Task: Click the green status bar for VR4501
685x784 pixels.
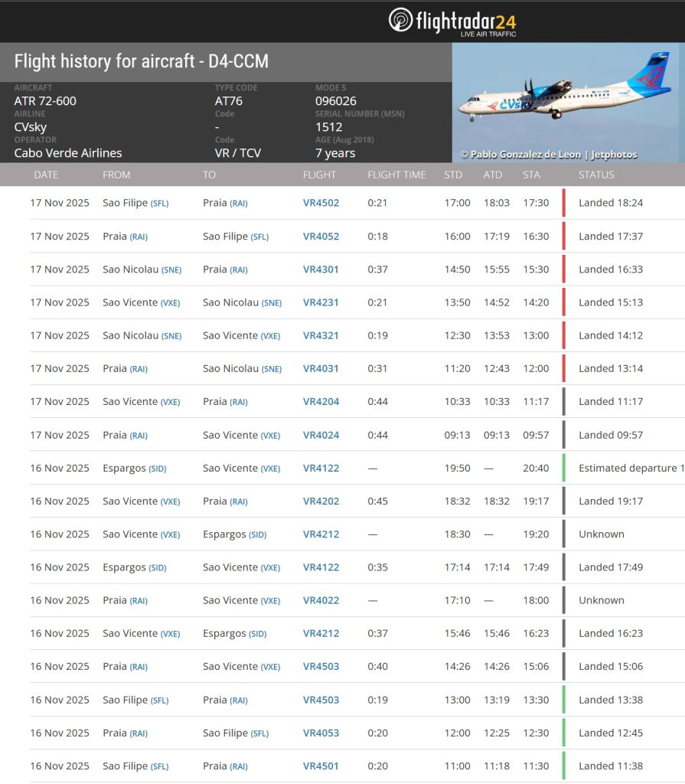Action: tap(564, 766)
